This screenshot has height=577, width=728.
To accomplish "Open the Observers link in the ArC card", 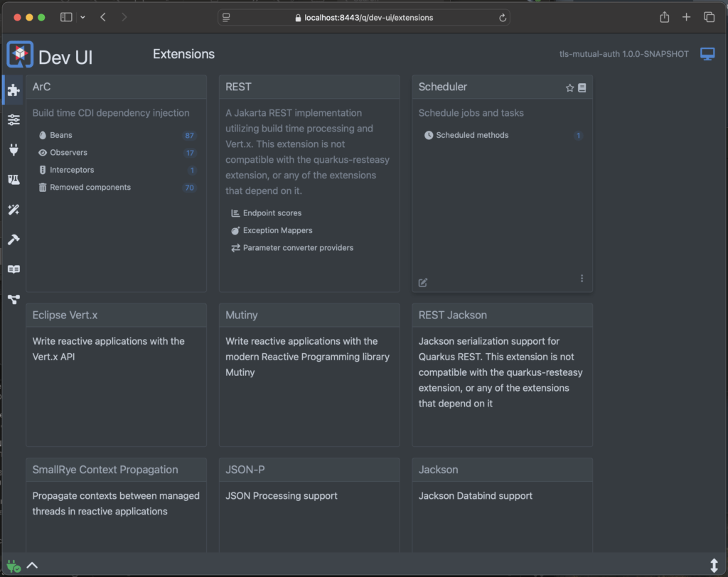I will [x=68, y=152].
